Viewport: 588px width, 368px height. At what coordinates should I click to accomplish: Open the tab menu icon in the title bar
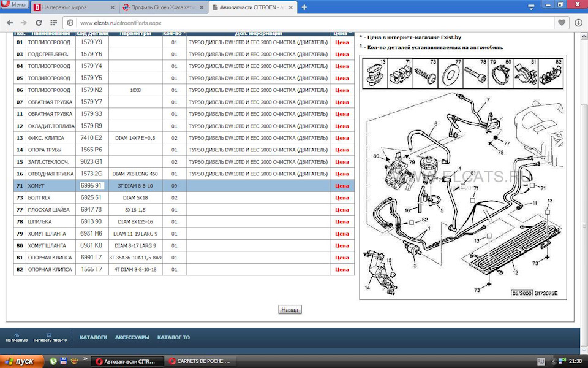coord(531,7)
